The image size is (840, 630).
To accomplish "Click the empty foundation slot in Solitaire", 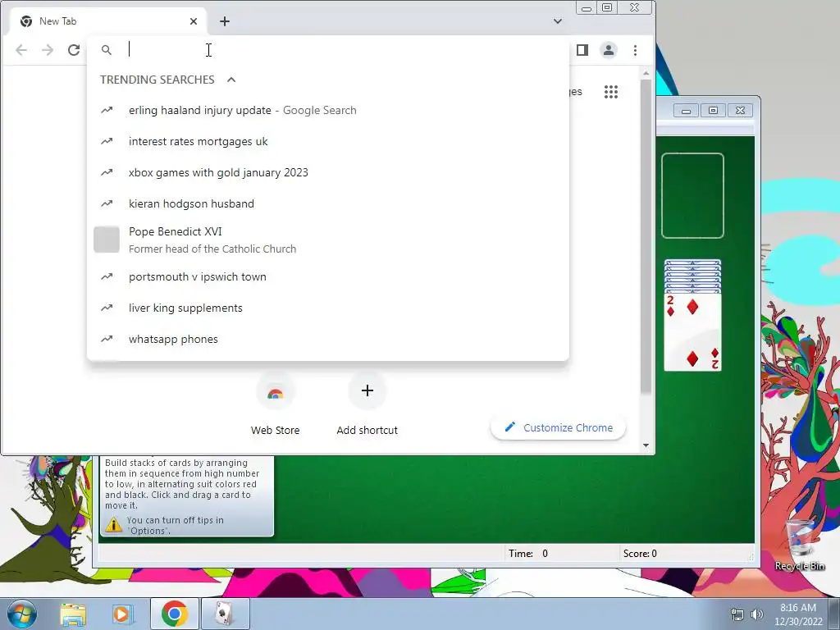I will point(692,195).
